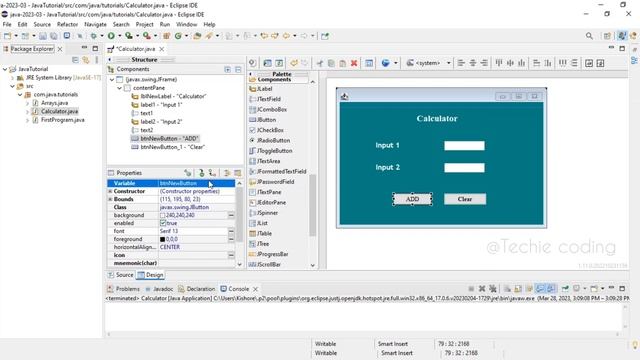
Task: Click the Undo arrow in designer toolbar
Action: point(293,63)
